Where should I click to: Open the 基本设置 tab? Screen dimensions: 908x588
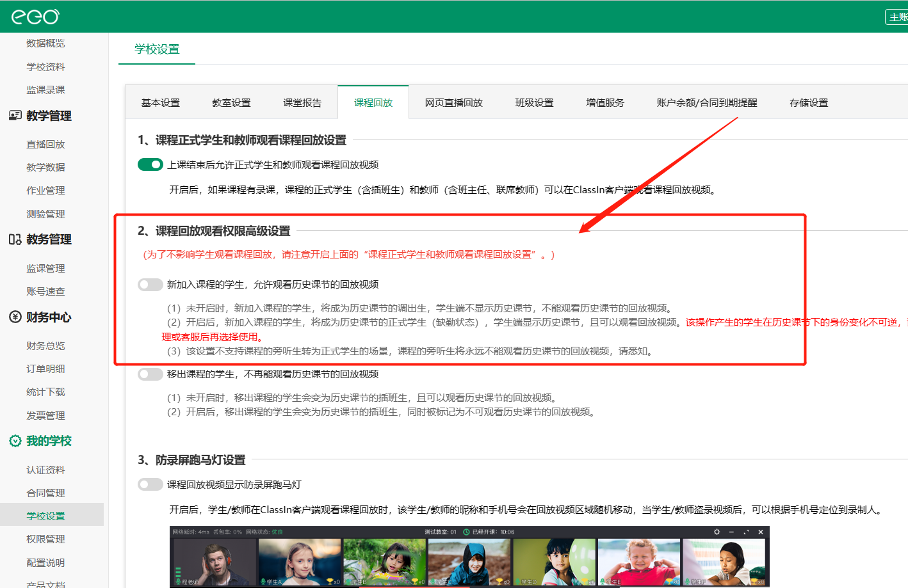(x=161, y=102)
